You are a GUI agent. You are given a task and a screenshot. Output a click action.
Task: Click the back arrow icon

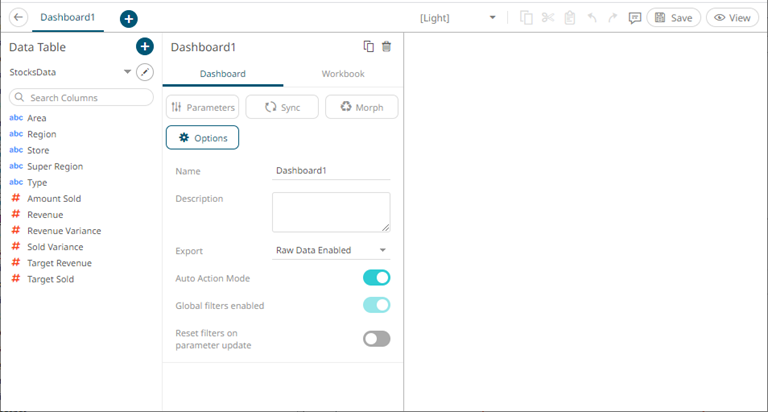(18, 18)
